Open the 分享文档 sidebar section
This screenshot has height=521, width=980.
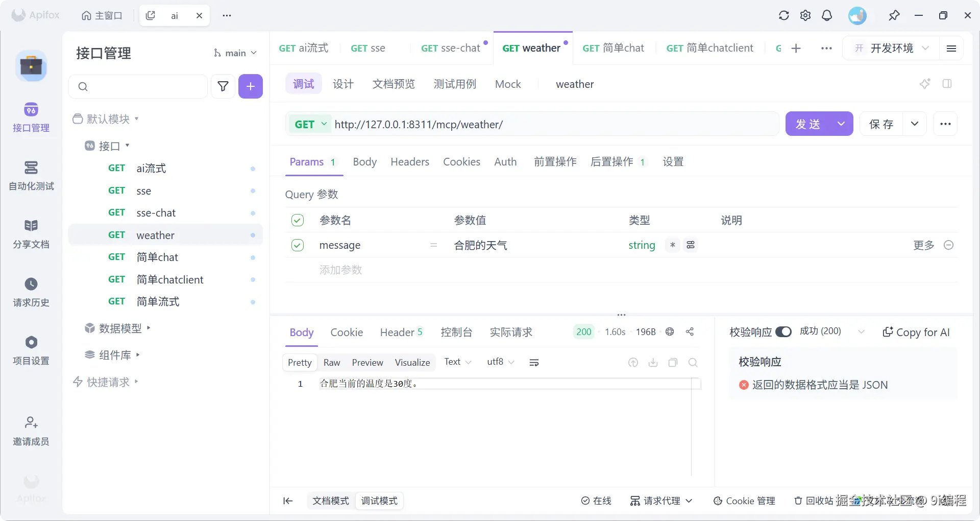[31, 234]
